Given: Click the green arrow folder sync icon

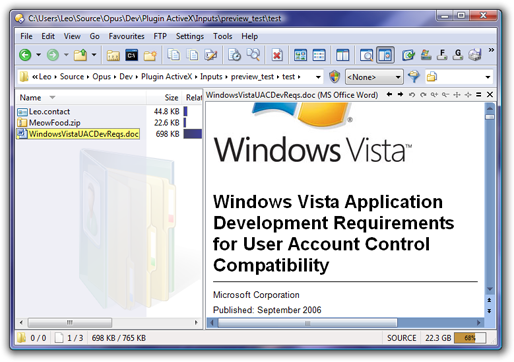Looking at the screenshot, I should 408,55.
